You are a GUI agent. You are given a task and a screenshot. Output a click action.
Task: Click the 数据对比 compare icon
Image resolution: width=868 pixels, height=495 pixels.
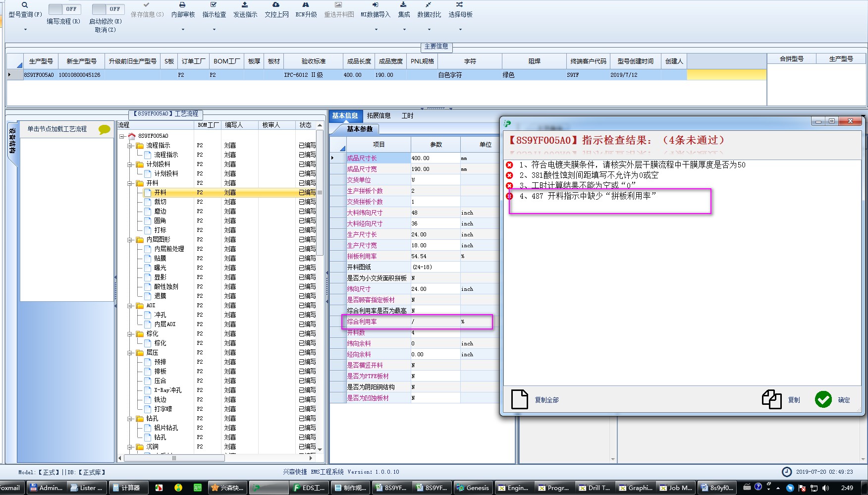tap(428, 4)
